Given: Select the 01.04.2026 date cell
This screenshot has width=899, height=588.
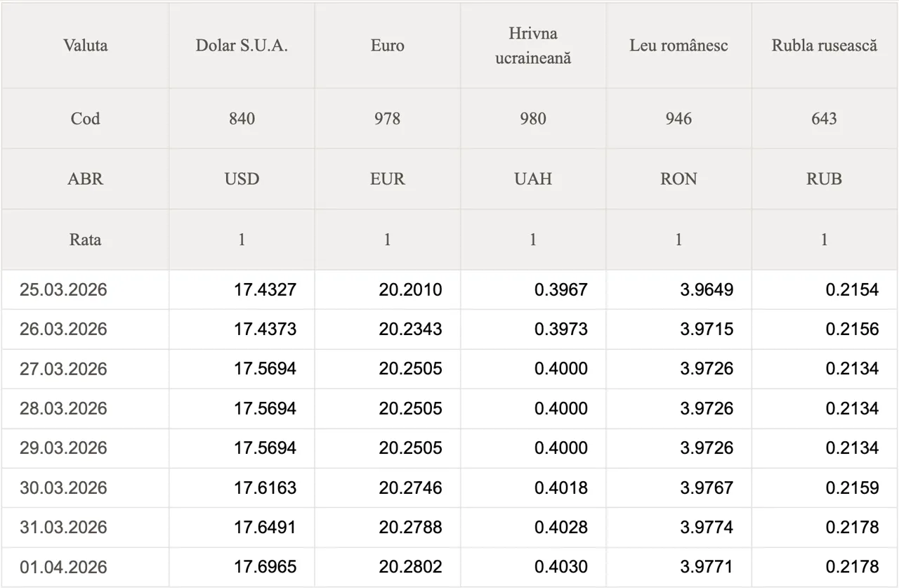Looking at the screenshot, I should click(63, 567).
